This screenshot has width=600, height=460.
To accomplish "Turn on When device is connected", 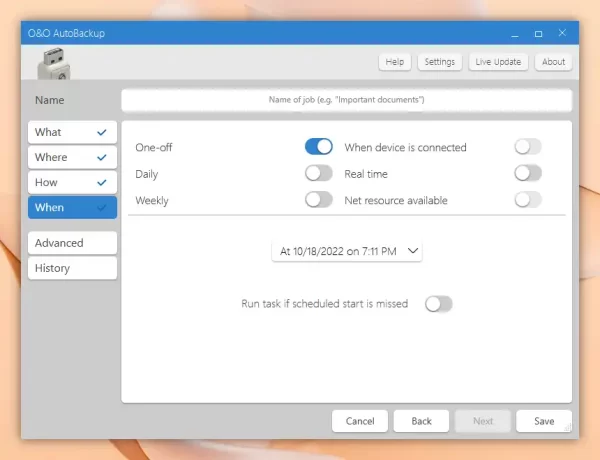I will (x=528, y=147).
